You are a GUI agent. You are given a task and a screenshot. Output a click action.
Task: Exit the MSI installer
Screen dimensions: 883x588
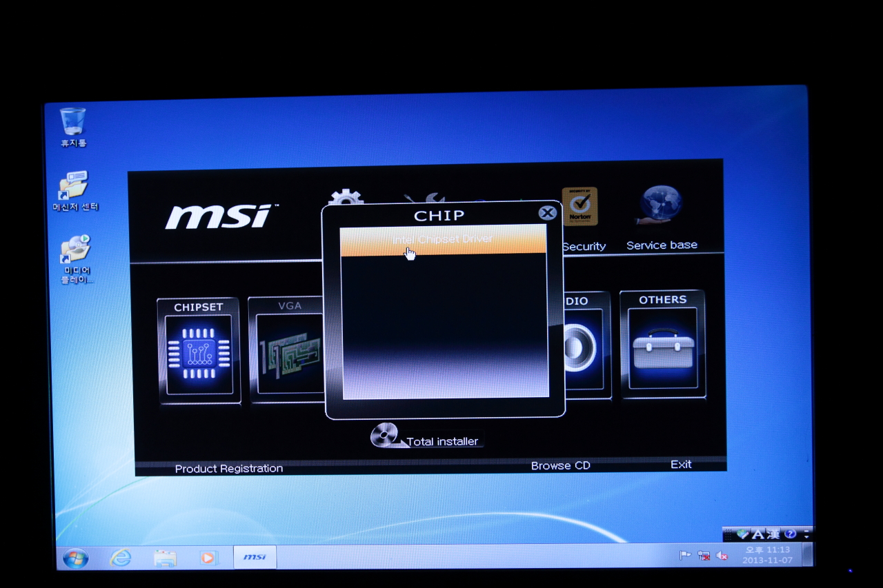[681, 465]
